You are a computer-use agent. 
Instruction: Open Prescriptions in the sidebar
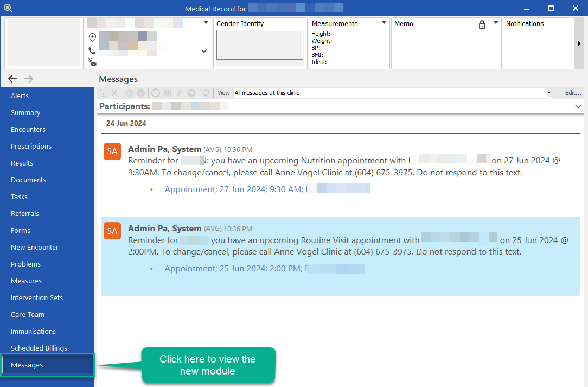pyautogui.click(x=31, y=146)
